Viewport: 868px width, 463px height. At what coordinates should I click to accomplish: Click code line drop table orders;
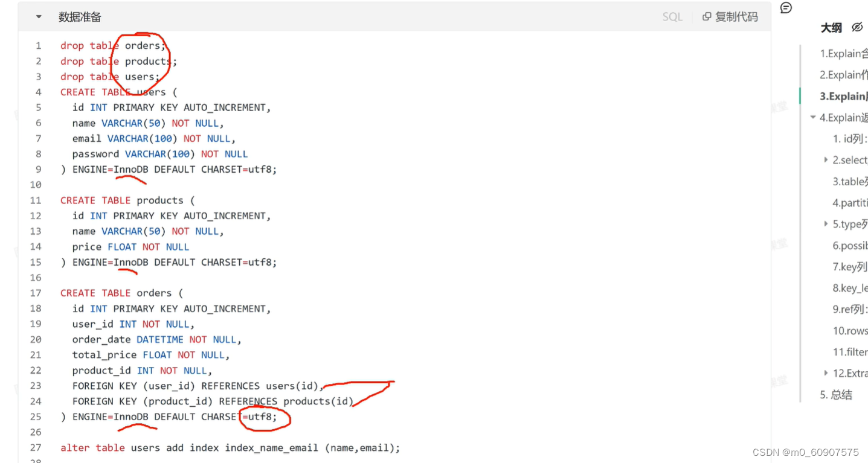(x=113, y=46)
